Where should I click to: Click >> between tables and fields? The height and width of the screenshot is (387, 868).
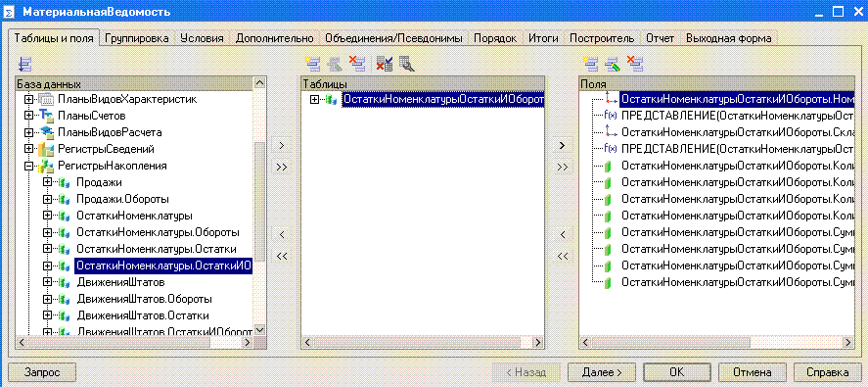click(x=563, y=167)
